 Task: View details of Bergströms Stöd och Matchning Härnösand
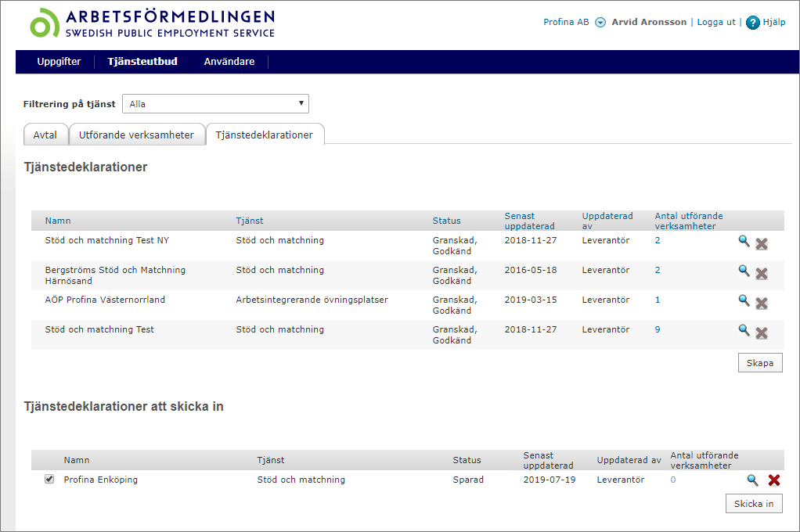click(x=744, y=271)
